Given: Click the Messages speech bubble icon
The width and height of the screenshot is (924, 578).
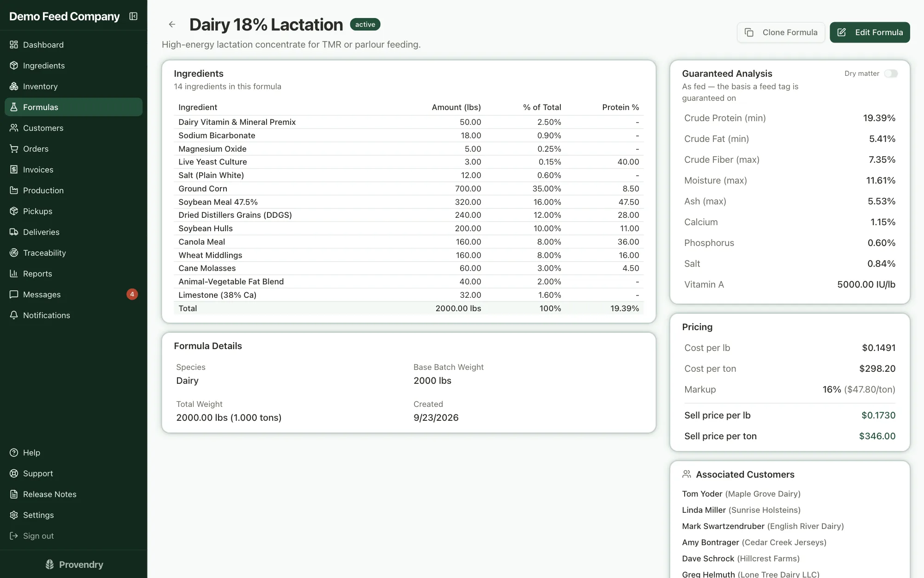Looking at the screenshot, I should coord(14,295).
